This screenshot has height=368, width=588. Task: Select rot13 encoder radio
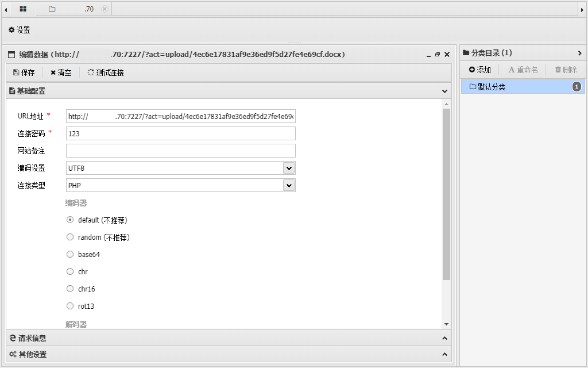click(69, 306)
